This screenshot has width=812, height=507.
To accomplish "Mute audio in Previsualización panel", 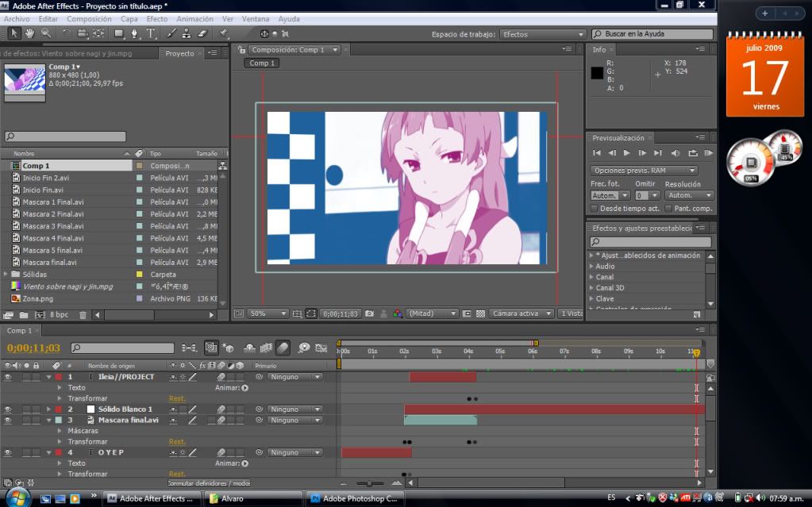I will tap(675, 153).
